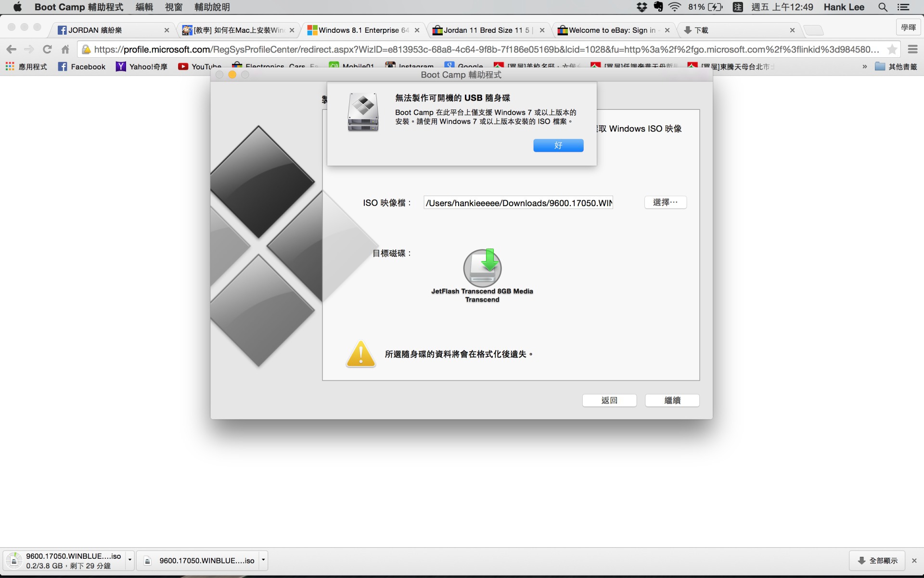Open the Wi-Fi status menu
924x578 pixels.
(x=675, y=7)
